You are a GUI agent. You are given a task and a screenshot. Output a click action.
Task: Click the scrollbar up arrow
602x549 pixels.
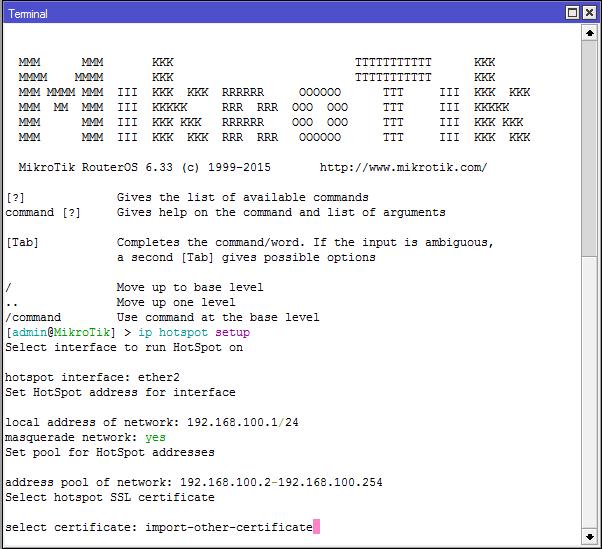click(590, 33)
